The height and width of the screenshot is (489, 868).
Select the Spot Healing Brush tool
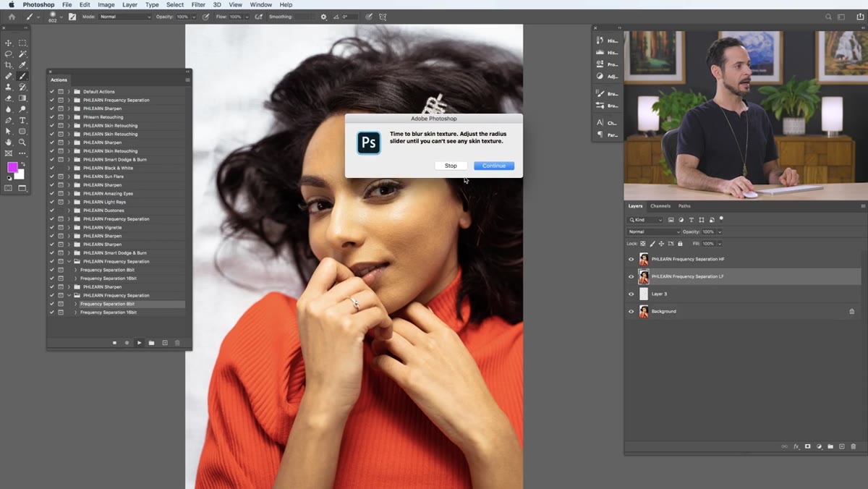(9, 76)
